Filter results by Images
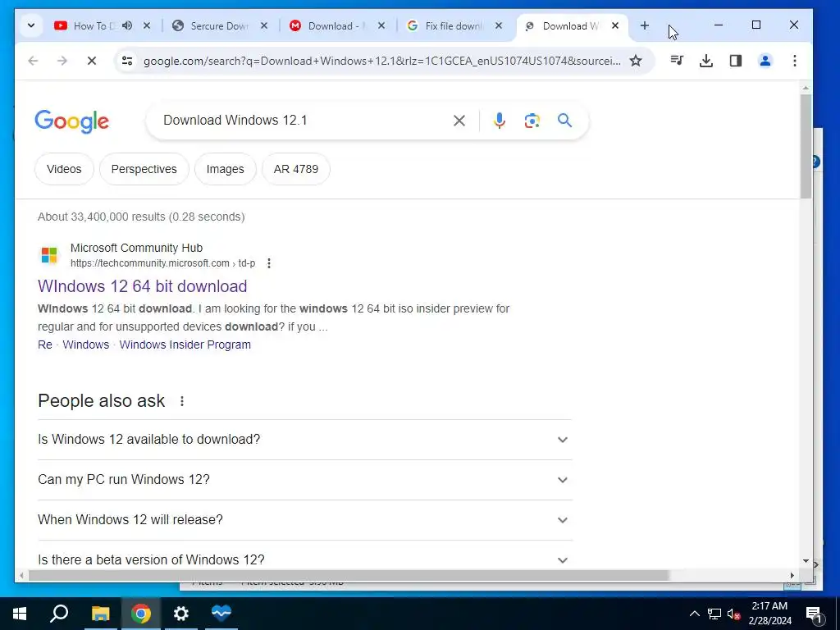This screenshot has height=630, width=840. point(225,169)
